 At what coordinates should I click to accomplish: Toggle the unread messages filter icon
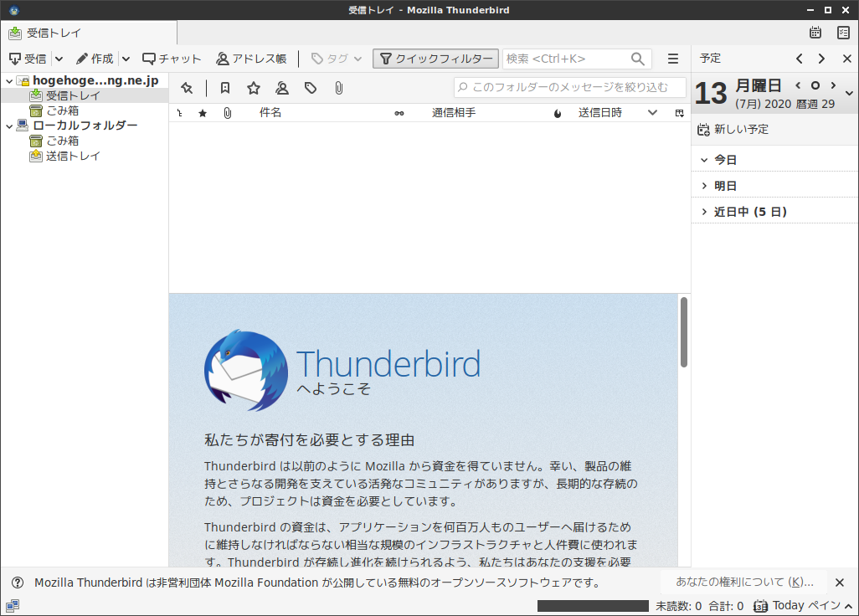(225, 88)
